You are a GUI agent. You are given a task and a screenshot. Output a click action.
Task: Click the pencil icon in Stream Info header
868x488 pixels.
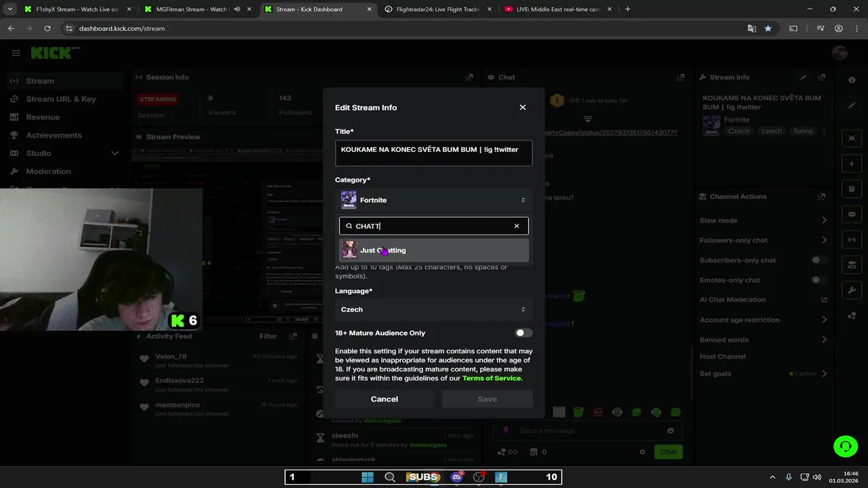[x=804, y=77]
